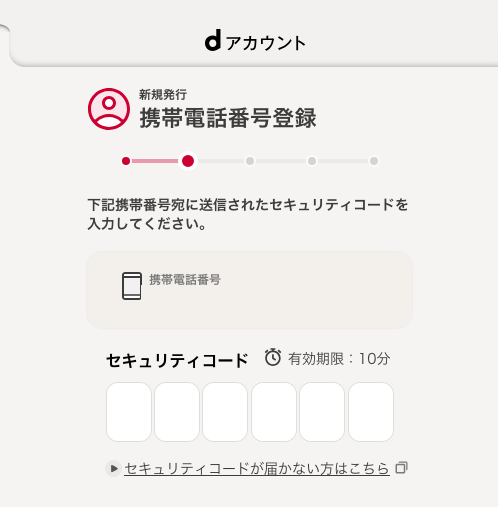Screen dimensions: 498x507
Task: Click the mobile phone icon
Action: [x=132, y=286]
